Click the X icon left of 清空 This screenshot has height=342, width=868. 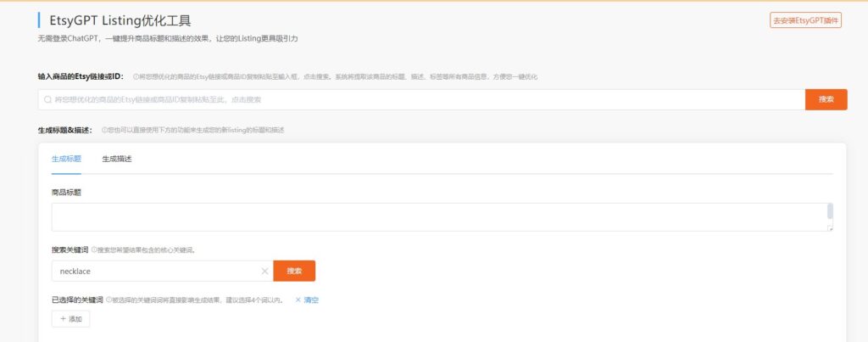[298, 300]
